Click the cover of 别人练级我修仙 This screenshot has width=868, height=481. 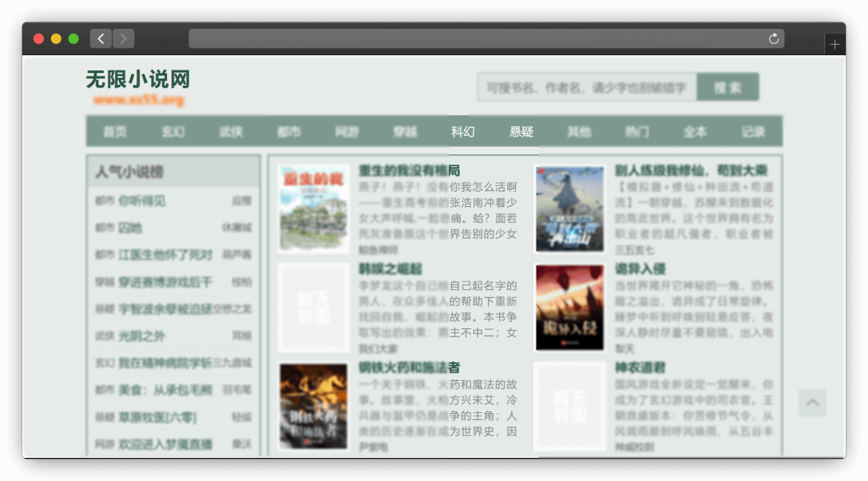pos(570,209)
